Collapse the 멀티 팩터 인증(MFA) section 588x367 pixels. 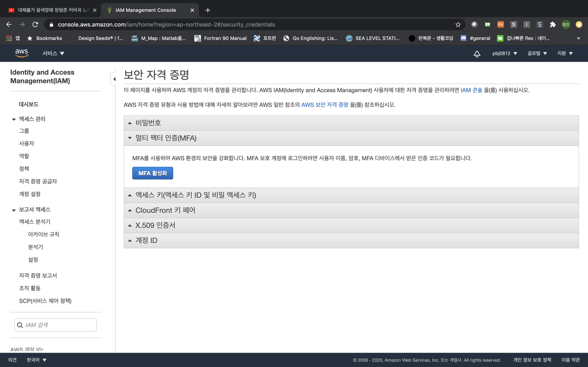point(166,138)
